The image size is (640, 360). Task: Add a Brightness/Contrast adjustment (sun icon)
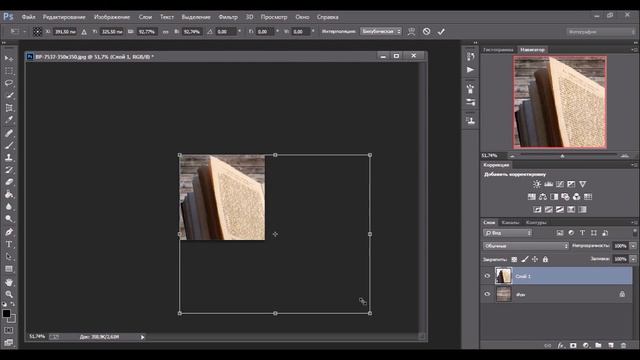(x=537, y=184)
